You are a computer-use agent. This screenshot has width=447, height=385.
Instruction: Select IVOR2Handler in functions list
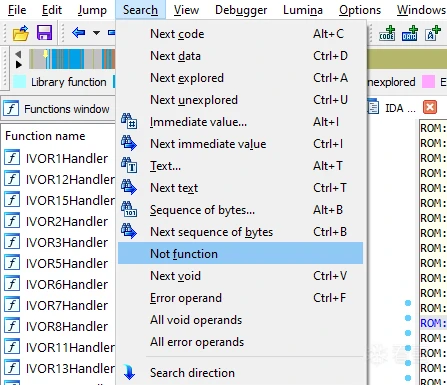pyautogui.click(x=59, y=221)
